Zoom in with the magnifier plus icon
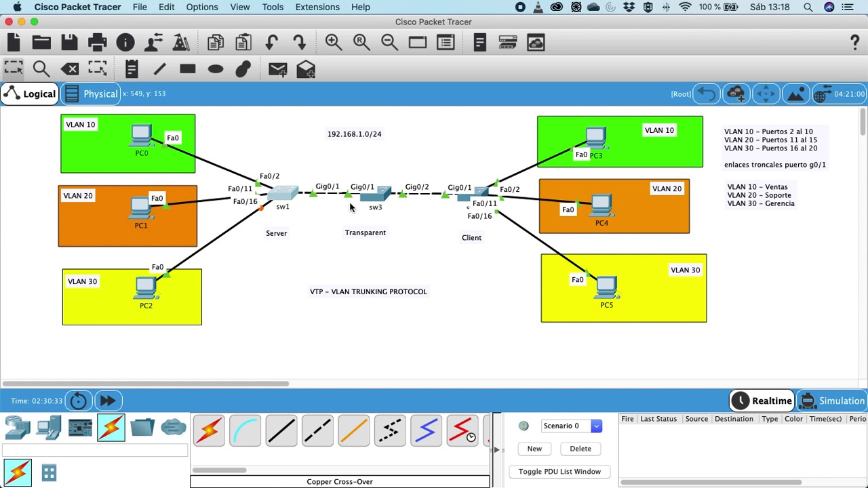The width and height of the screenshot is (868, 488). pyautogui.click(x=334, y=43)
